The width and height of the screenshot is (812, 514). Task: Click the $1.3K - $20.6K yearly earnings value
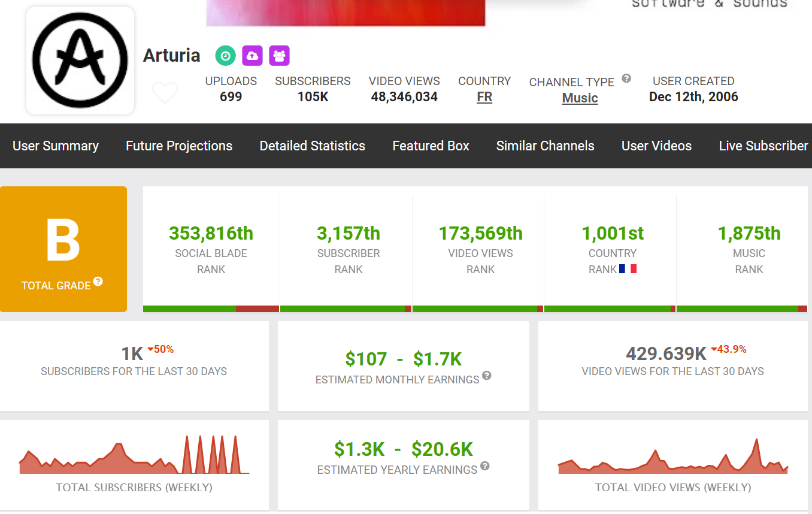pos(404,449)
